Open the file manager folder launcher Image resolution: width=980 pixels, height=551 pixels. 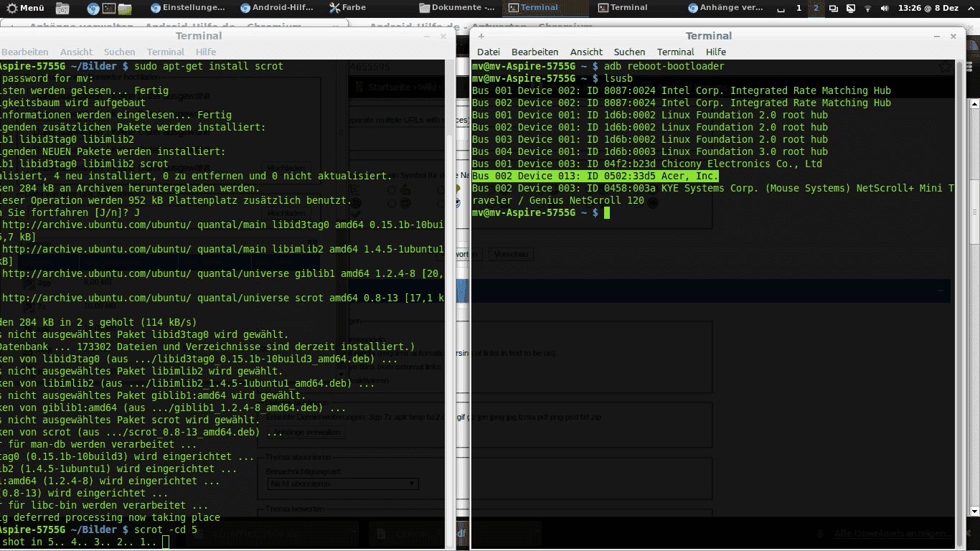(x=125, y=9)
